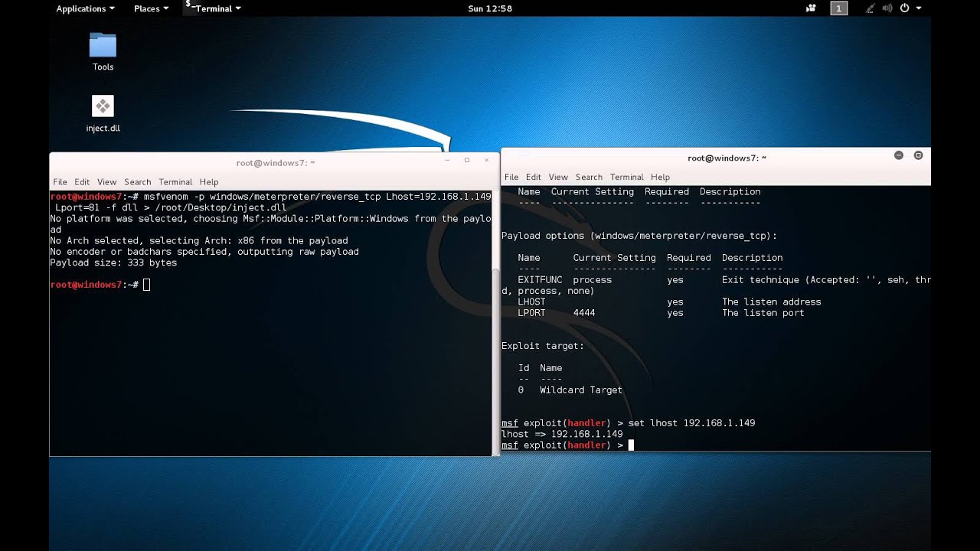
Task: Click the LPORT value 4444
Action: click(584, 313)
